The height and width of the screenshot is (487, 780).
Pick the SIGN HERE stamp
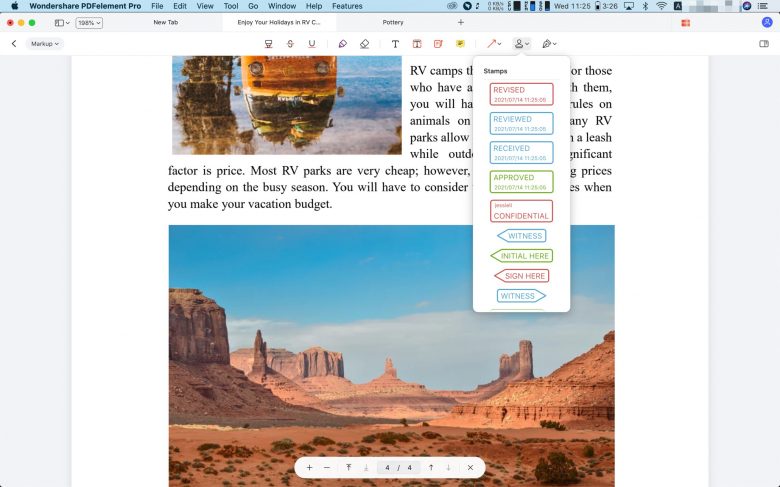tap(521, 276)
